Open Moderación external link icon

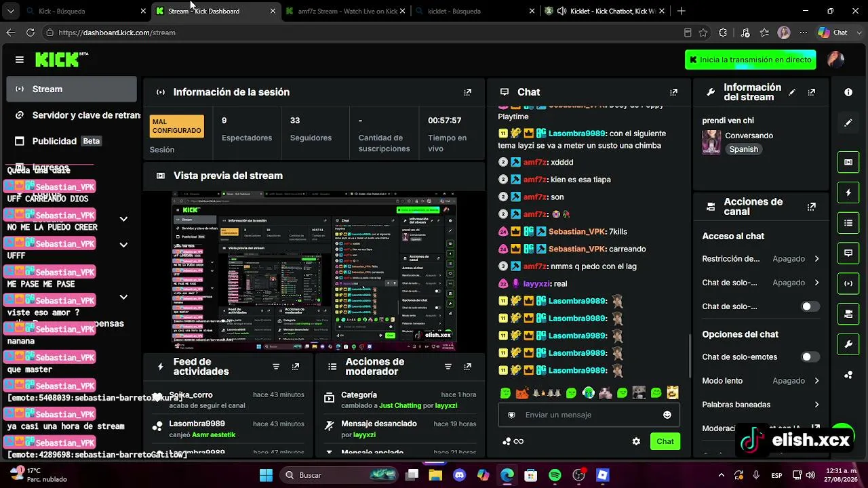click(x=816, y=428)
